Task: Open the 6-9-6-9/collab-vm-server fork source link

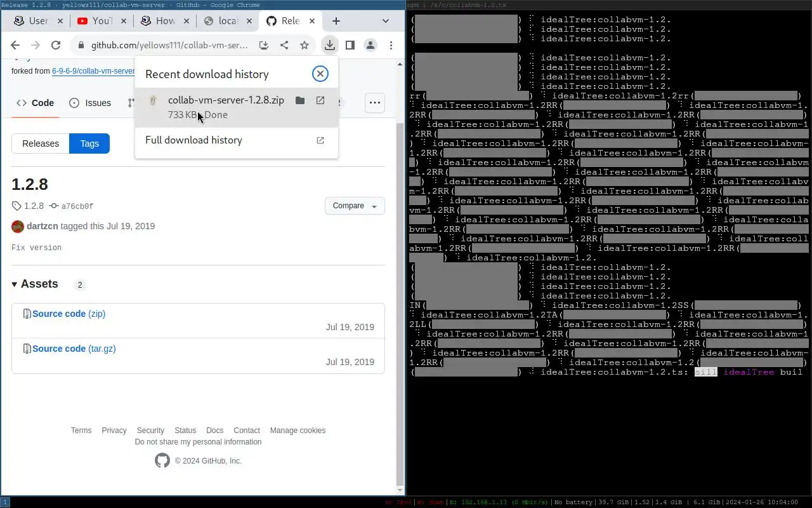Action: click(93, 71)
